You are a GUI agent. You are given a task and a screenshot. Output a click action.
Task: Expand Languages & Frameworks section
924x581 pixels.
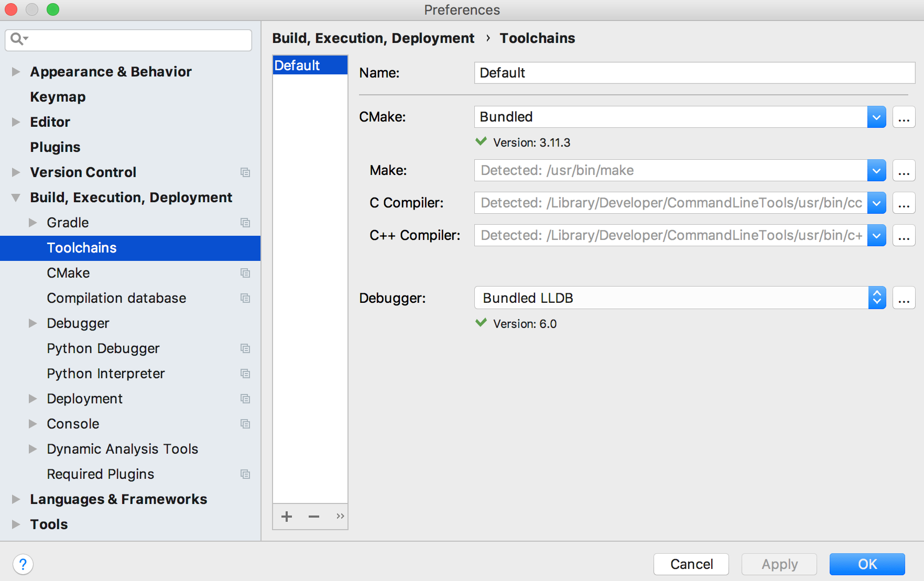pos(16,499)
